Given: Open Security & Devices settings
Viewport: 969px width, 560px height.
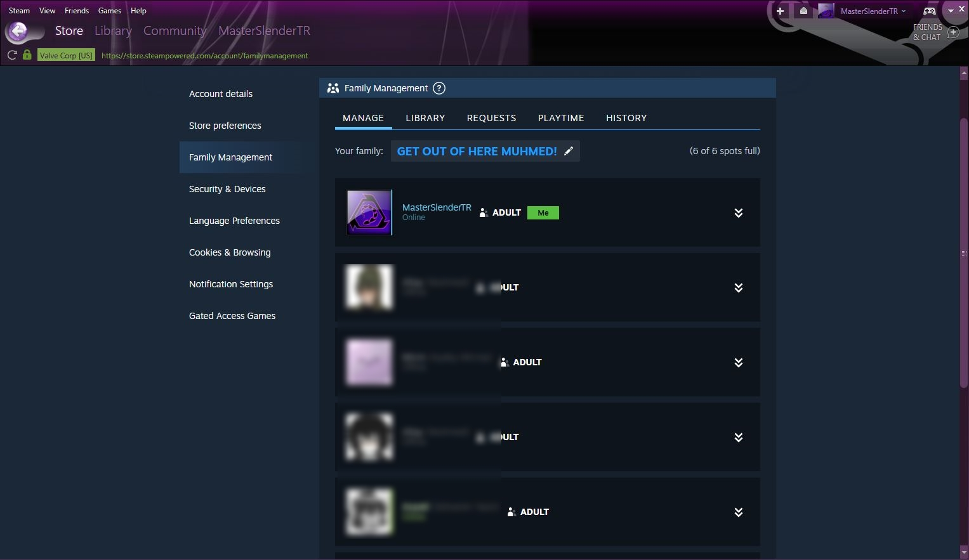Looking at the screenshot, I should tap(227, 189).
